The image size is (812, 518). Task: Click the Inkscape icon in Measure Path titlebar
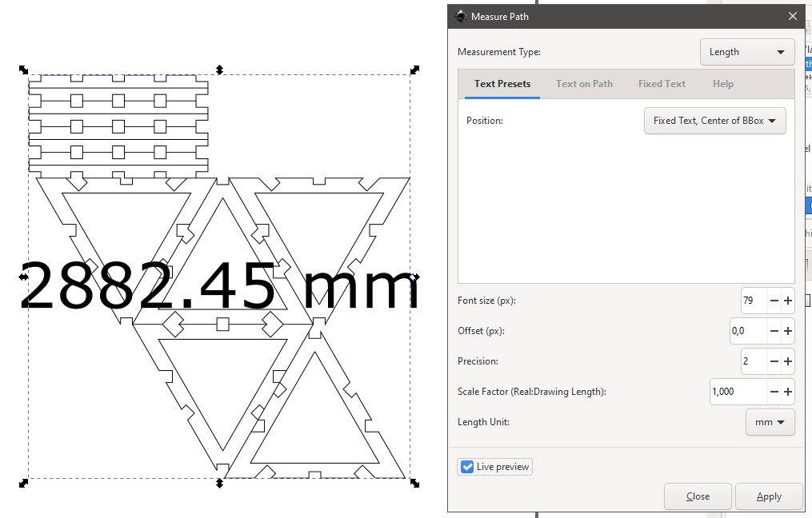(460, 16)
